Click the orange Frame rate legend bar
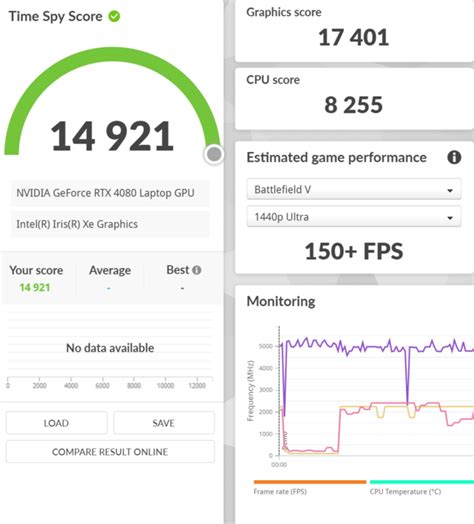This screenshot has width=474, height=524. click(x=310, y=482)
